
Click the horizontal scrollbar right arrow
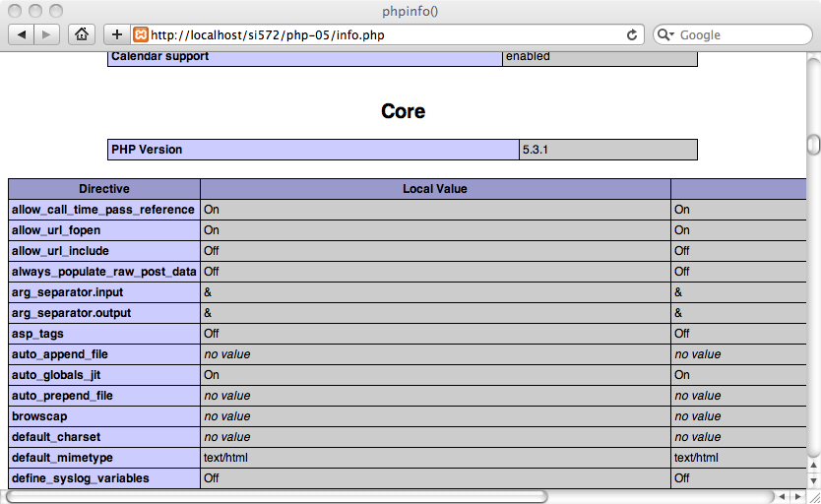pos(798,496)
